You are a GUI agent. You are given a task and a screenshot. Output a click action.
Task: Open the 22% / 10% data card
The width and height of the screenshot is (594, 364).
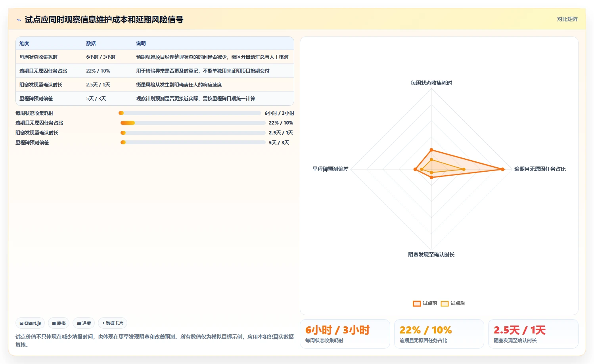pos(439,334)
